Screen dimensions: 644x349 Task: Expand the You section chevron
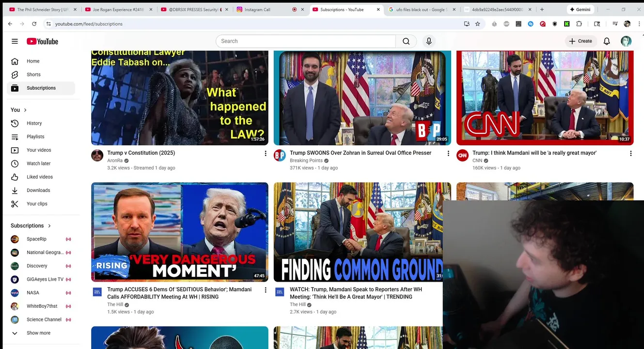(25, 110)
